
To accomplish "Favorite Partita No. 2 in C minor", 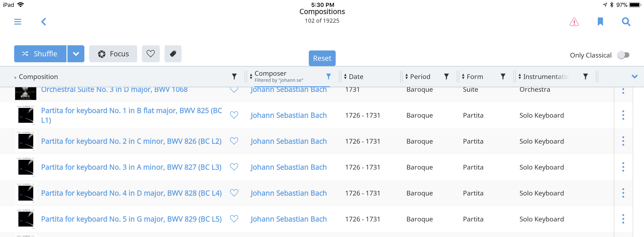I will (x=234, y=141).
